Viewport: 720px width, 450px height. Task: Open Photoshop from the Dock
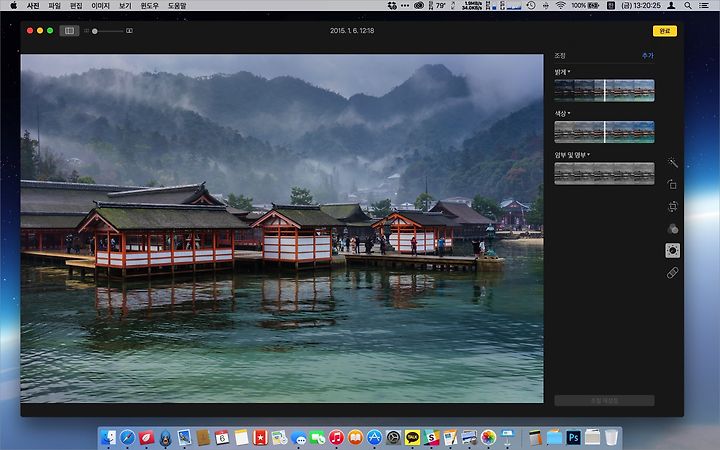tap(574, 437)
